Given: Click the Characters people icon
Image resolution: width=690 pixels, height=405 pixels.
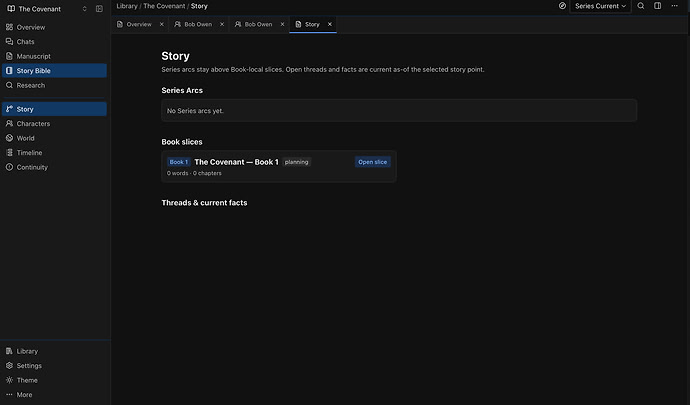Looking at the screenshot, I should [x=9, y=124].
